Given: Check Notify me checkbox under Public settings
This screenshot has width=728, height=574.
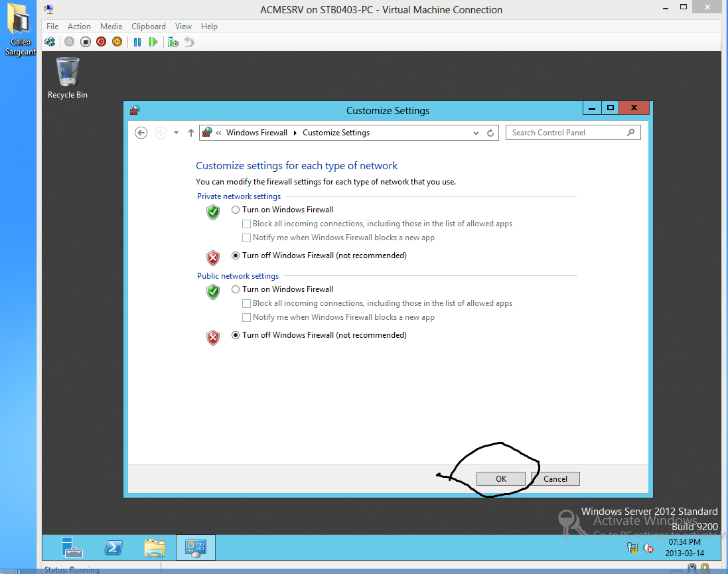Looking at the screenshot, I should click(x=246, y=317).
